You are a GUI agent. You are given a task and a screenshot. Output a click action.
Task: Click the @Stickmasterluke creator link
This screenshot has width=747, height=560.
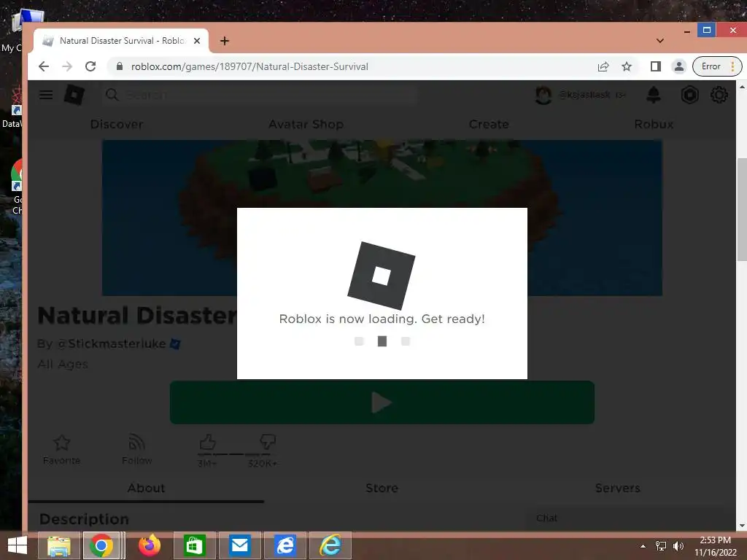(112, 344)
